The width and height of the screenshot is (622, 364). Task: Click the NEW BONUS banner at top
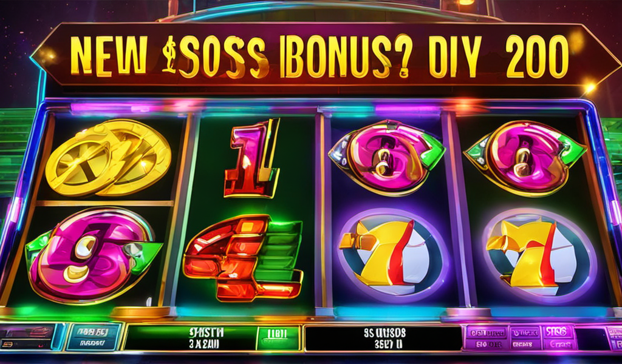[x=326, y=54]
